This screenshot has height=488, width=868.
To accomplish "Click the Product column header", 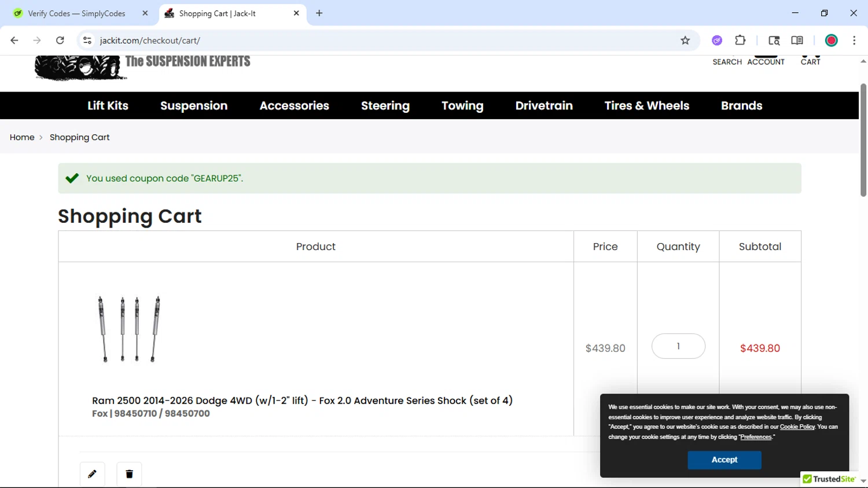I will click(316, 247).
